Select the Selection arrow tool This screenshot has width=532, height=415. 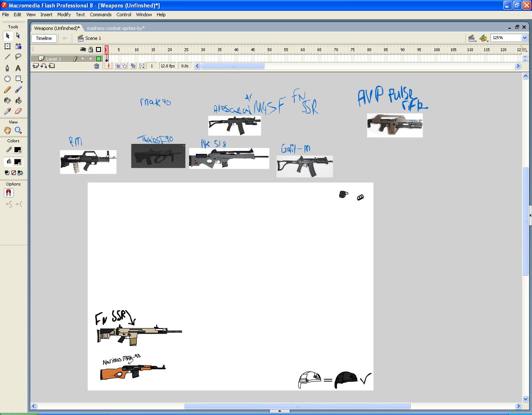coord(7,36)
